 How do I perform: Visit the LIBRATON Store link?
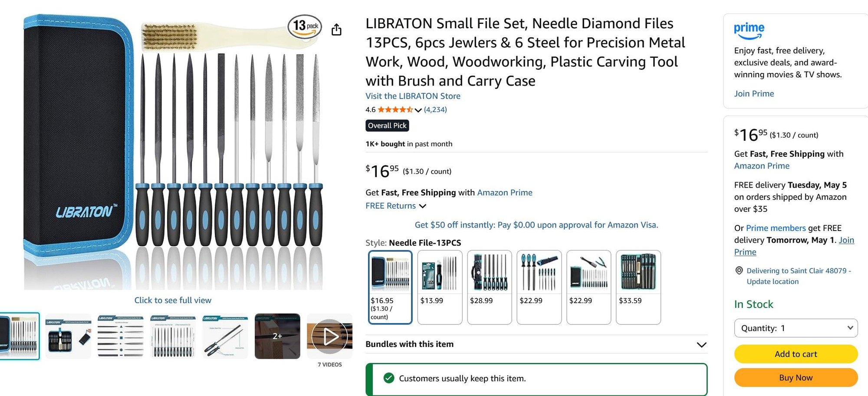coord(413,96)
